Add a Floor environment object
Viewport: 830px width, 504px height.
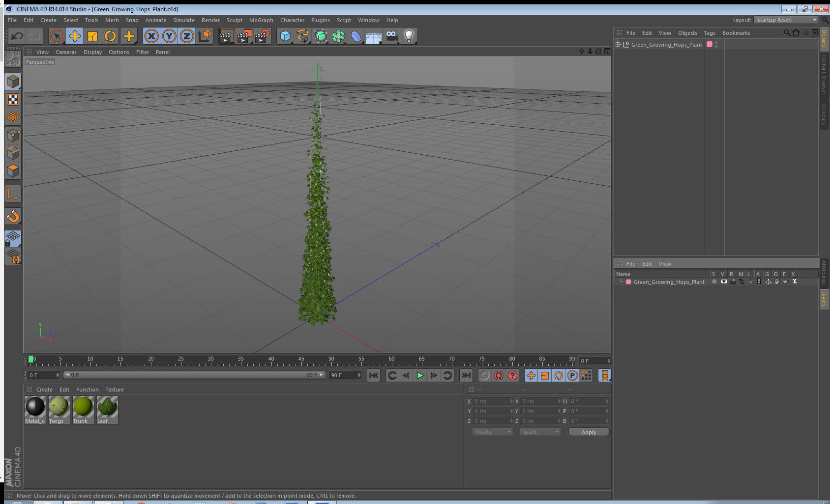tap(374, 36)
